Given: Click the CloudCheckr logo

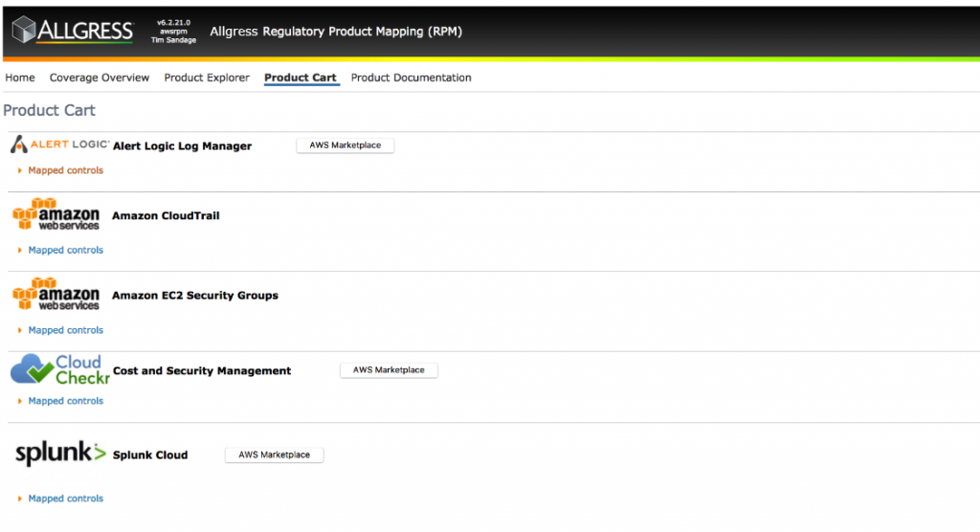Looking at the screenshot, I should coord(60,369).
